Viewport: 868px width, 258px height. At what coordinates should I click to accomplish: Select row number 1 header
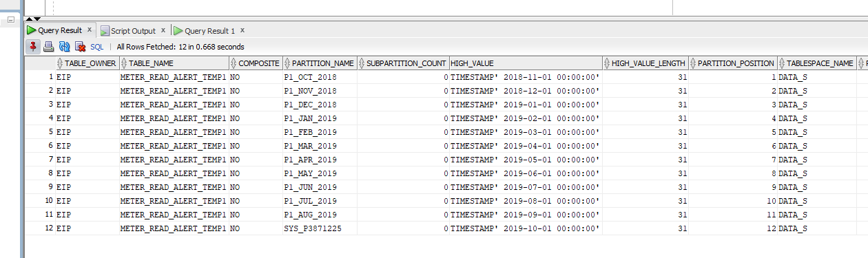pos(40,77)
